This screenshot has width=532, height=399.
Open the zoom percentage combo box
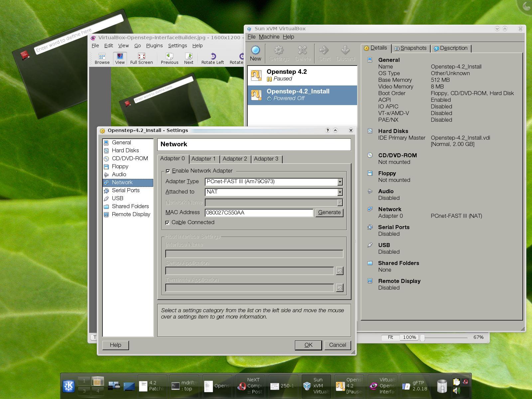click(410, 337)
